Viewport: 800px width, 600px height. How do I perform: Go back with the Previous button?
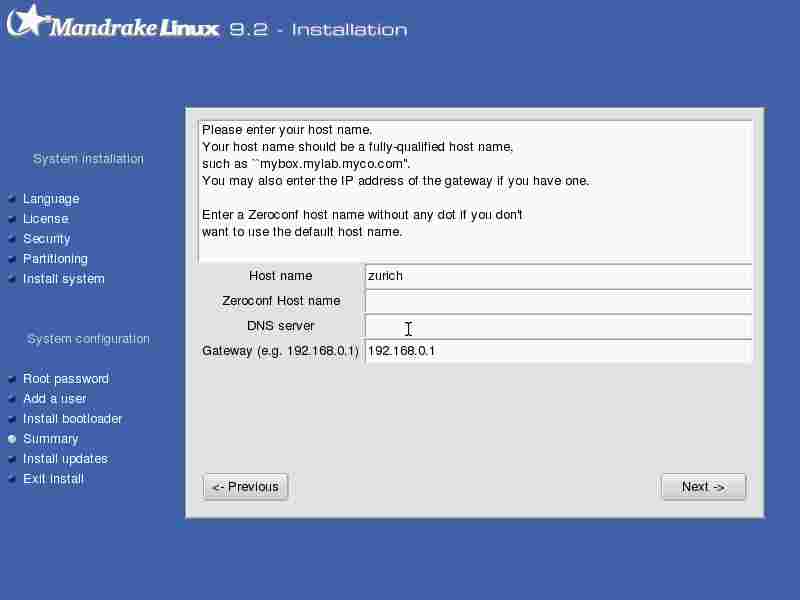[x=245, y=487]
